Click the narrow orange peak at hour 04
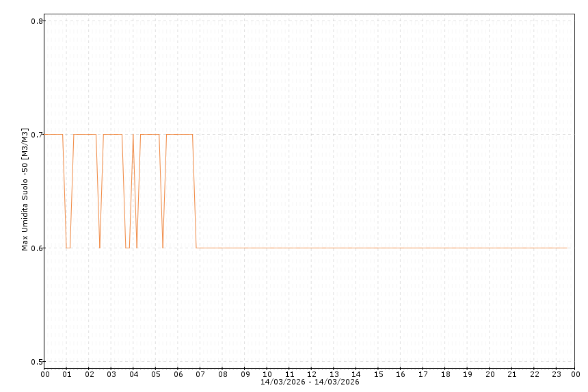The image size is (588, 392). tap(133, 137)
